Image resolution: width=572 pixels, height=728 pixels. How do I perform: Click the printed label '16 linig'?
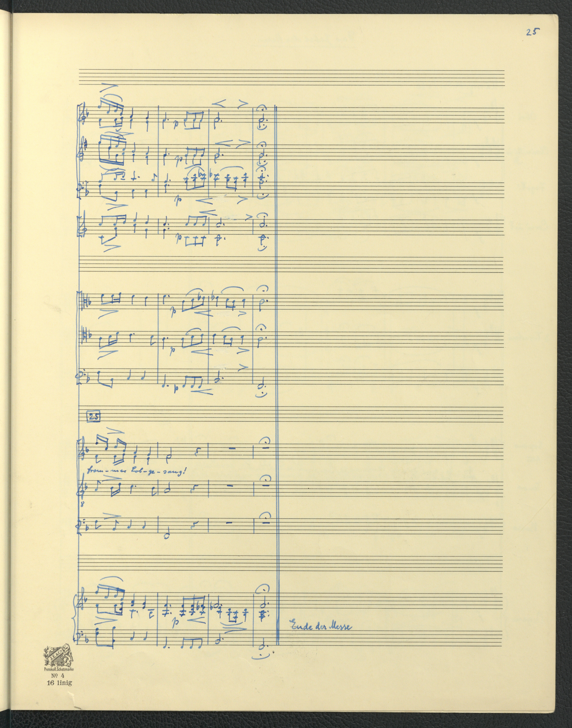pyautogui.click(x=59, y=683)
